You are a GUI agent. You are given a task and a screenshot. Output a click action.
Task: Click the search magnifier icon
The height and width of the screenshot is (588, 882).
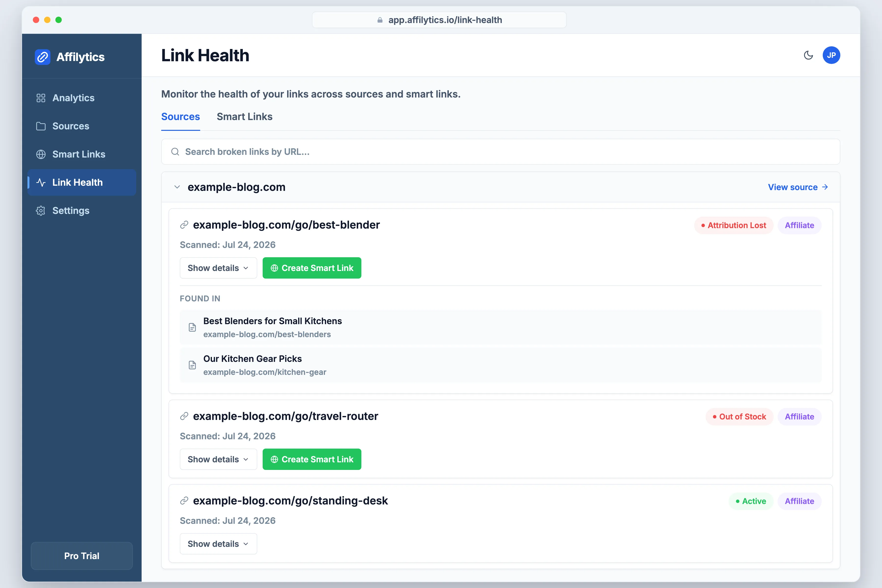175,152
